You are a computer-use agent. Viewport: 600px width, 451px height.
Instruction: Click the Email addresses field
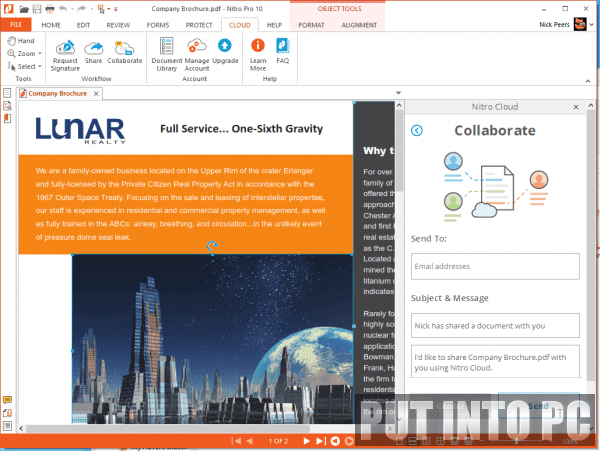(x=495, y=266)
